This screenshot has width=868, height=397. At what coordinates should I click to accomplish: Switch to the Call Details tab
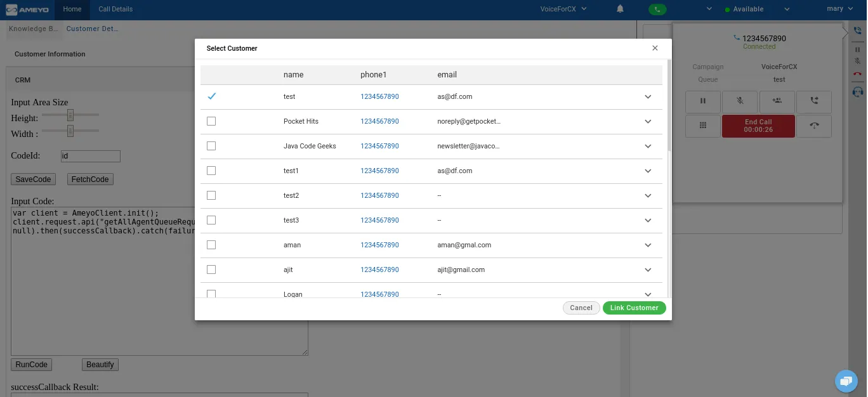pos(115,9)
